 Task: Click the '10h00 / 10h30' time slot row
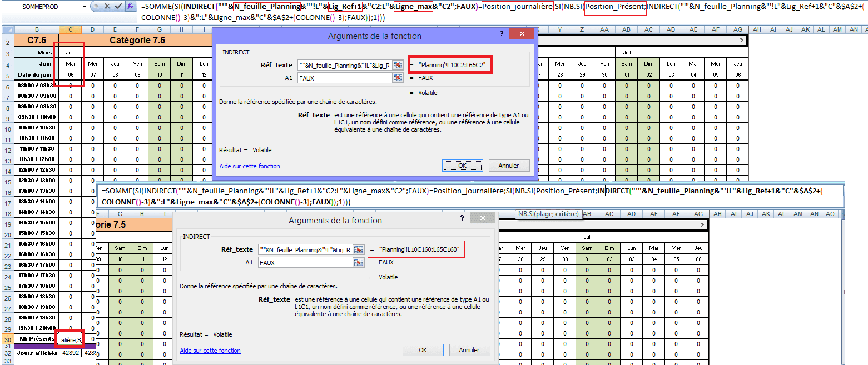[x=37, y=127]
